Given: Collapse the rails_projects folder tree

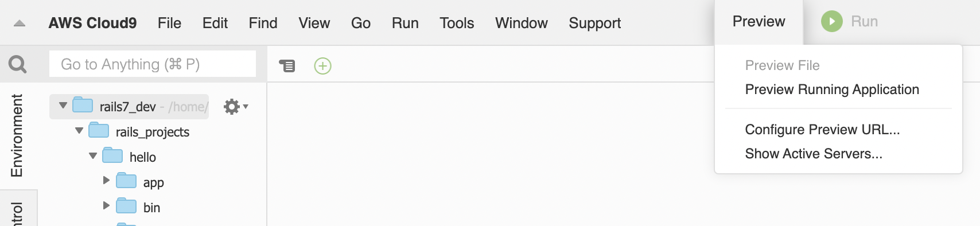Looking at the screenshot, I should pos(79,131).
